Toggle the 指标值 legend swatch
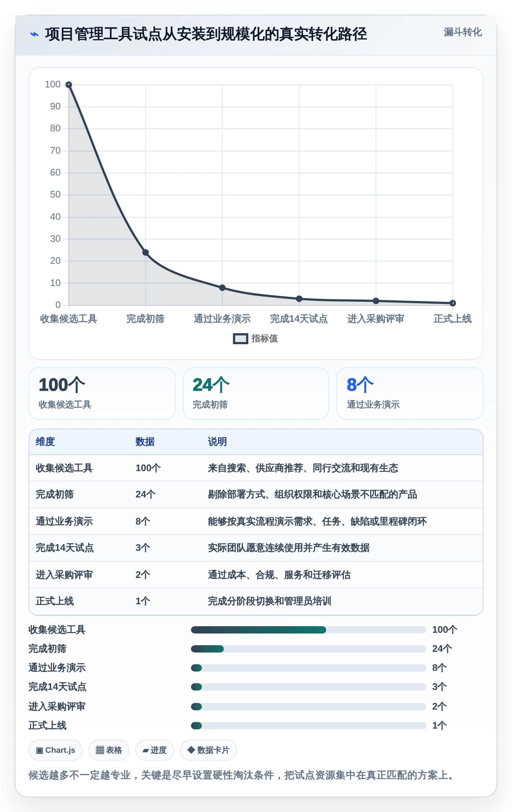512x812 pixels. (x=240, y=339)
